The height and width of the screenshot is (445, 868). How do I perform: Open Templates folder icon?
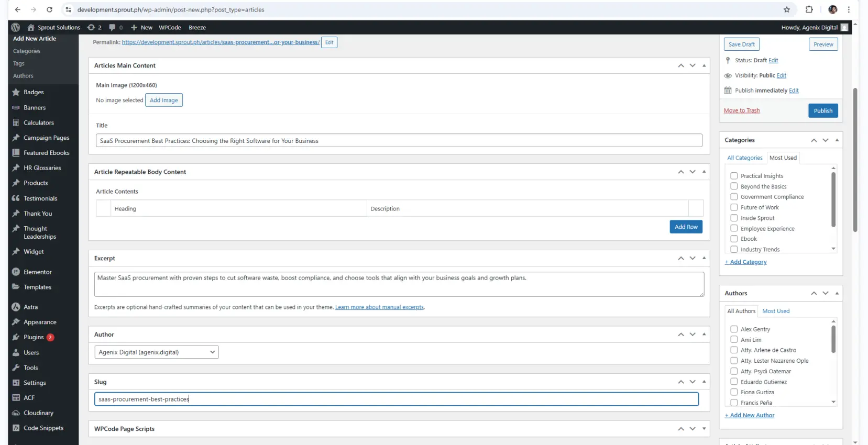pos(16,287)
